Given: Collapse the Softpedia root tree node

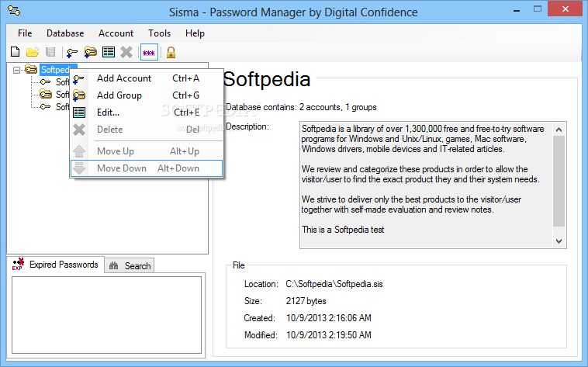Looking at the screenshot, I should [x=16, y=70].
